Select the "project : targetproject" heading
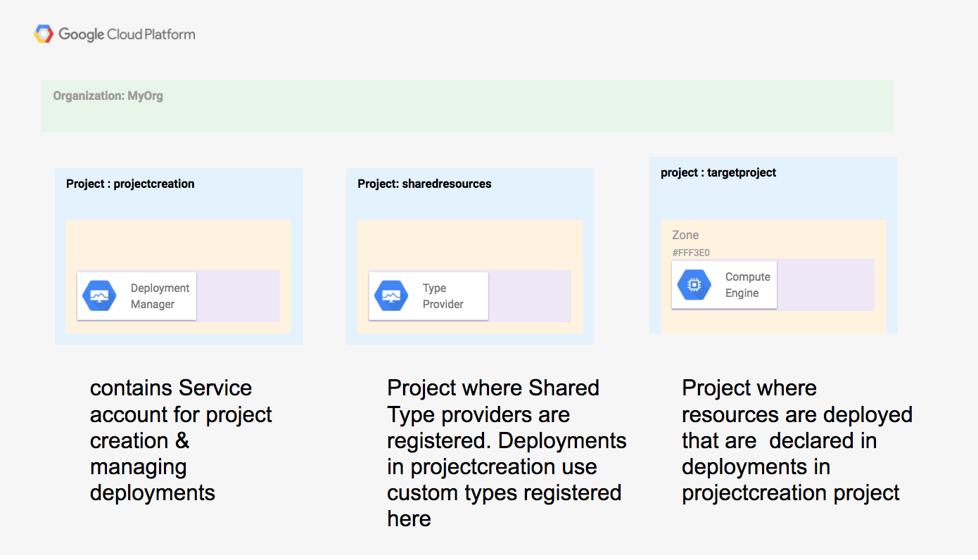978x560 pixels. 718,172
